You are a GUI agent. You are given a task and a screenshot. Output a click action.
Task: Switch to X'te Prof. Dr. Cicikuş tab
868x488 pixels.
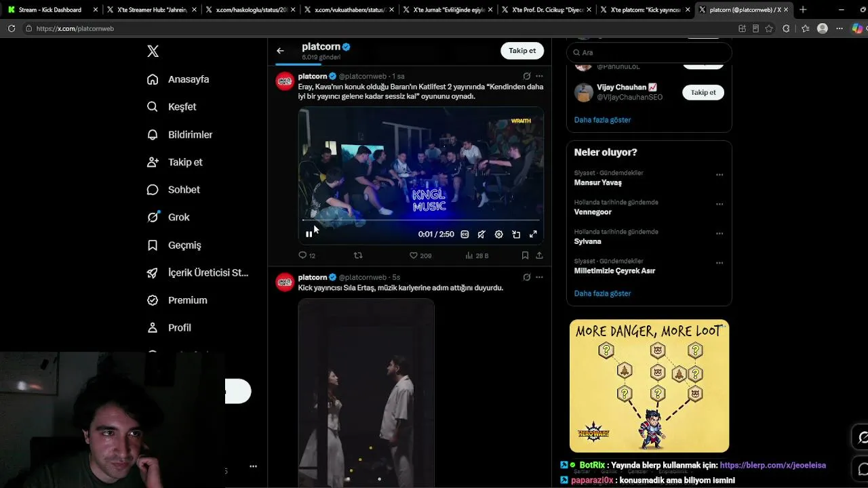click(545, 9)
